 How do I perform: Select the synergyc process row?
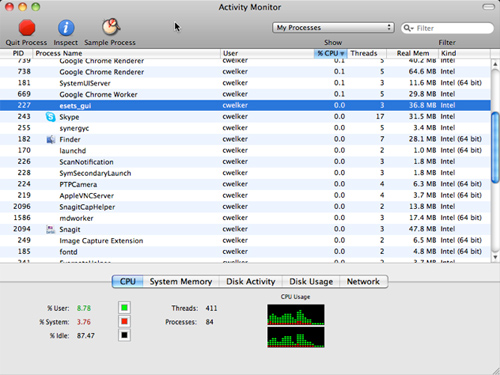[x=245, y=128]
